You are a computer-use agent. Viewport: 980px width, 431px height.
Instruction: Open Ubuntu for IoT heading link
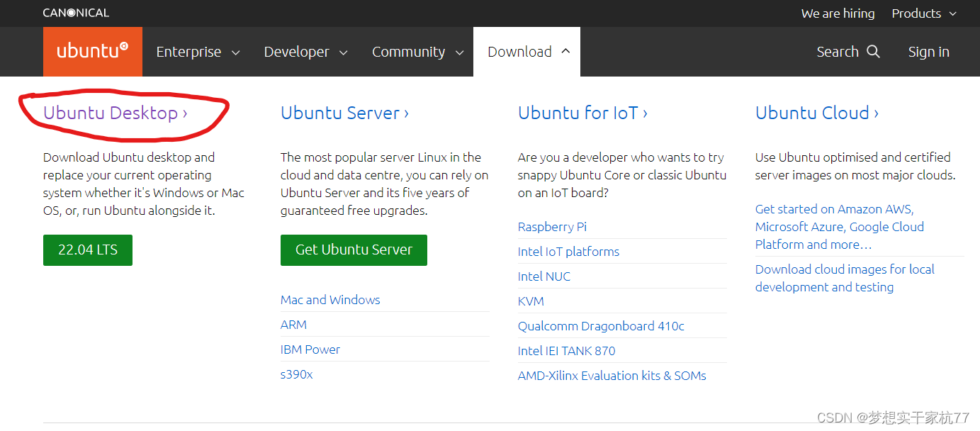tap(582, 113)
